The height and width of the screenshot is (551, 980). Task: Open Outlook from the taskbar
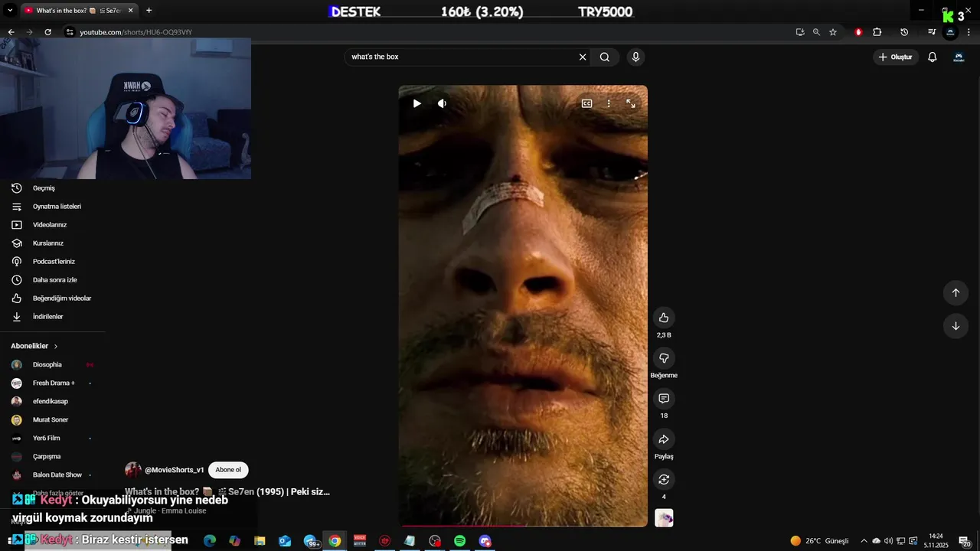[285, 540]
